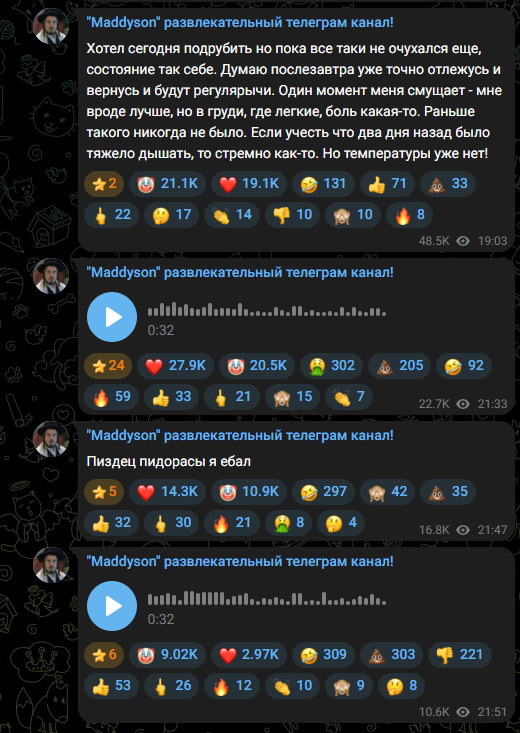Screen dimensions: 520x733
Task: Open channel name link on first post
Action: click(240, 22)
